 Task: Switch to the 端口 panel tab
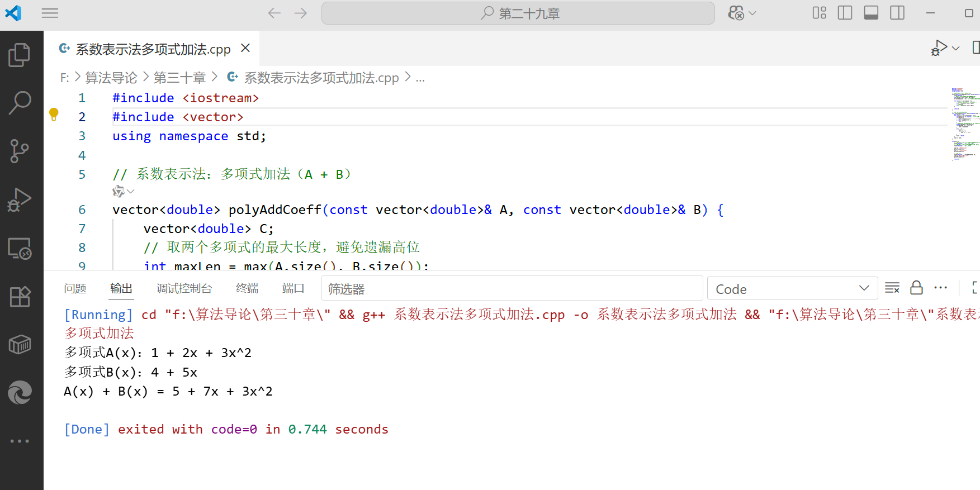pyautogui.click(x=293, y=288)
